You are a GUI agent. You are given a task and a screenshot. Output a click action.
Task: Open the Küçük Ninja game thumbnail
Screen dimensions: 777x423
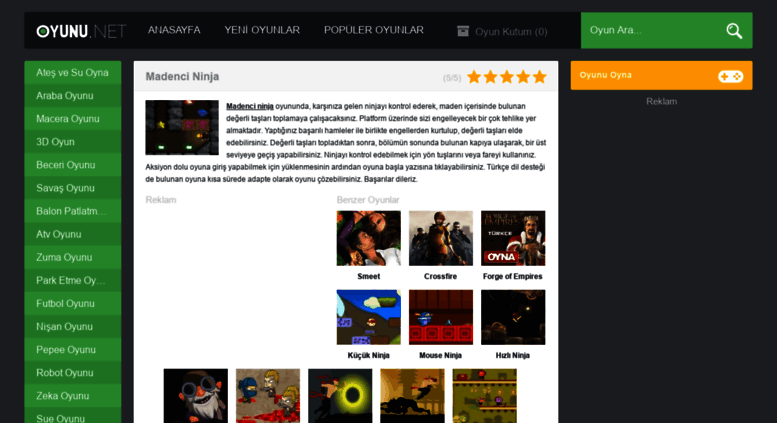[369, 317]
